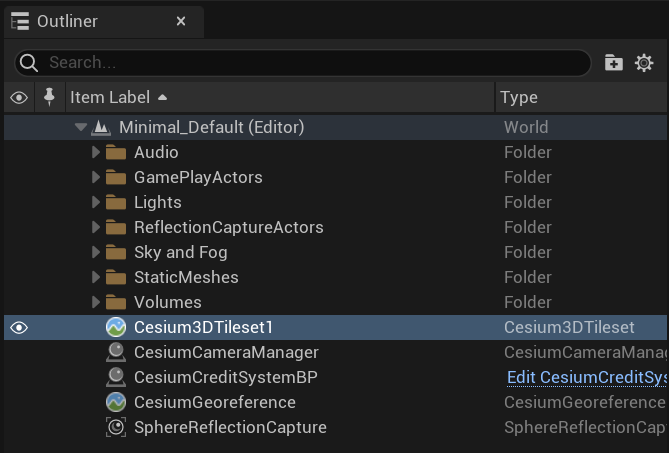Viewport: 669px width, 453px height.
Task: Select the Volumes folder label
Action: pos(168,302)
